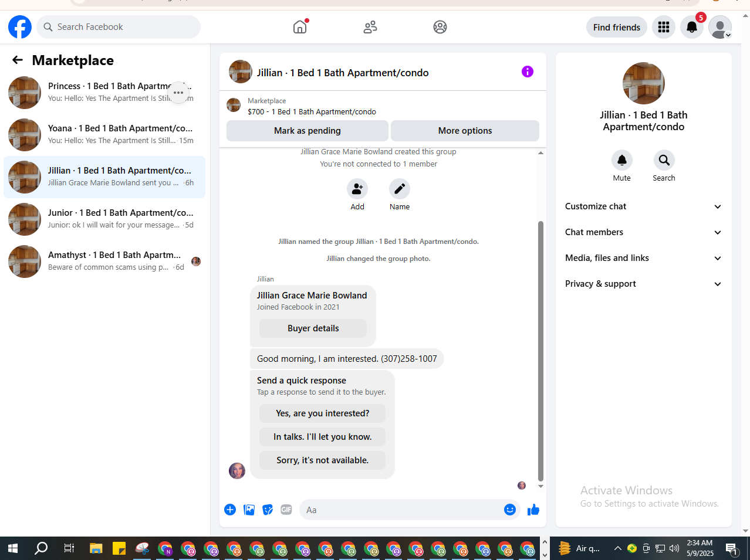750x560 pixels.
Task: Mute this conversation with the bell icon
Action: tap(622, 160)
